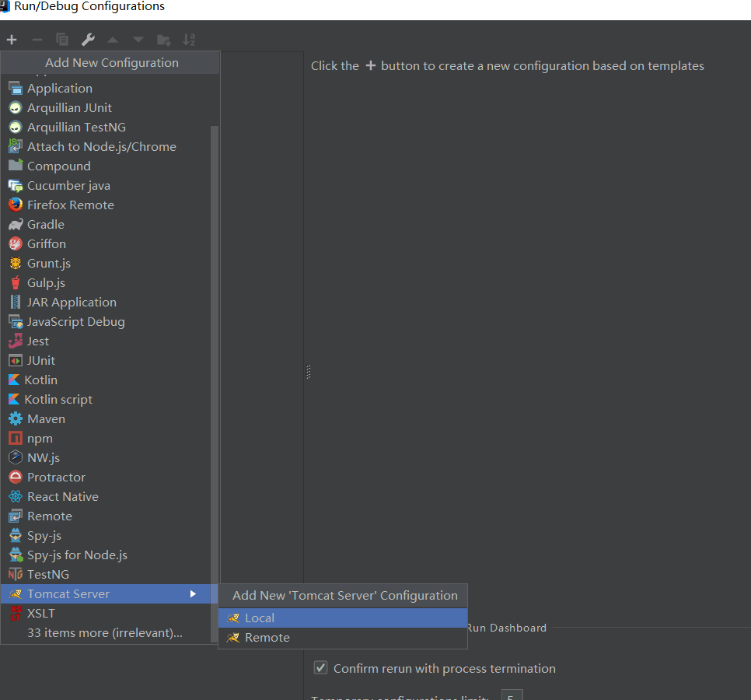Expand the Tomcat Server submenu arrow

click(x=193, y=594)
